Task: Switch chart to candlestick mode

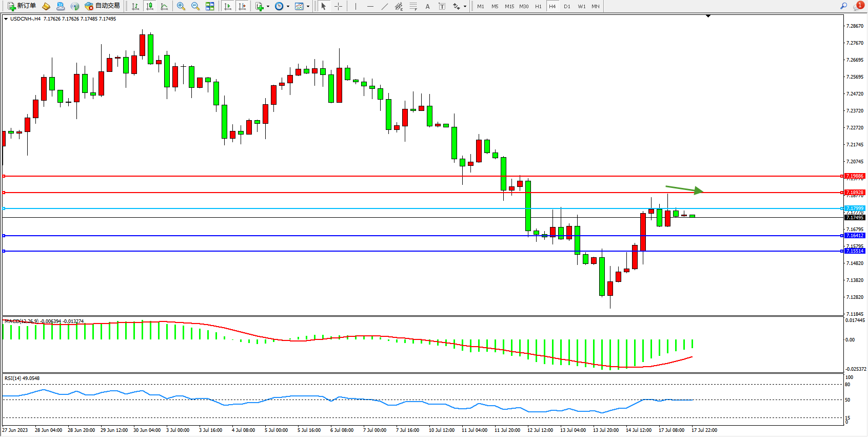Action: tap(150, 6)
